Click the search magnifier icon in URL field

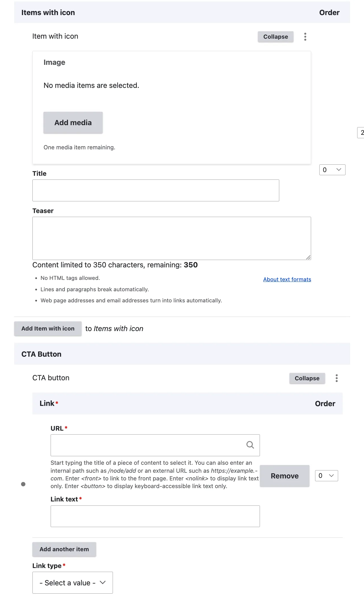[250, 445]
